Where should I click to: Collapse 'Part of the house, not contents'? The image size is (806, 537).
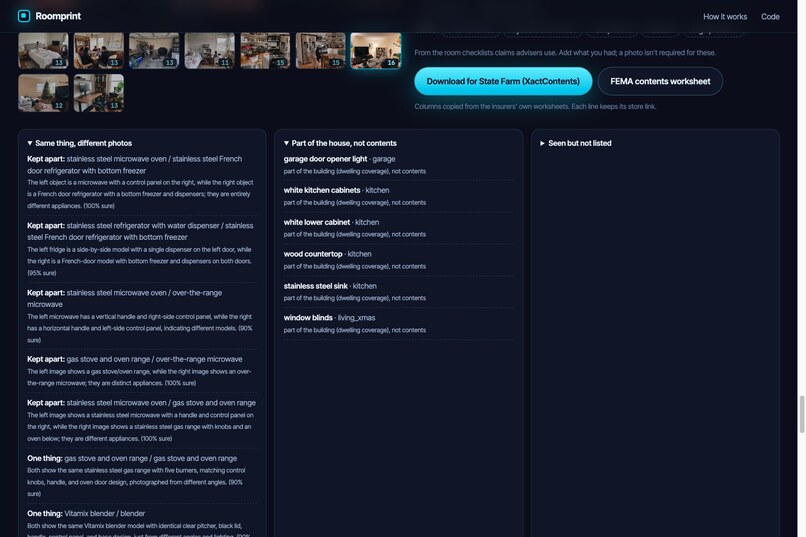(x=340, y=143)
